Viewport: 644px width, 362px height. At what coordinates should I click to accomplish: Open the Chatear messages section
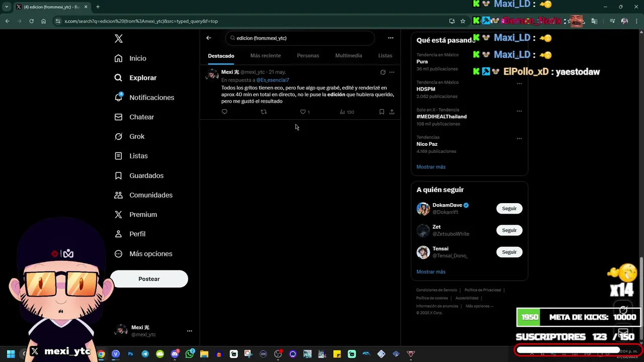coord(134,117)
